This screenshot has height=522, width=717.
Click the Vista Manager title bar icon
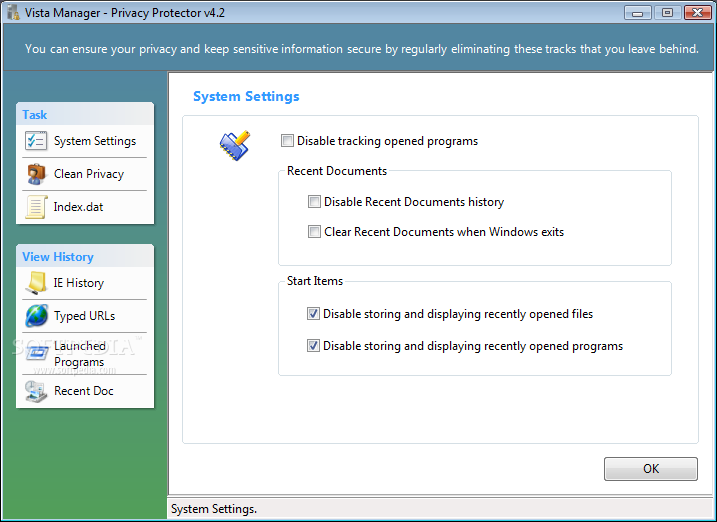pos(13,12)
